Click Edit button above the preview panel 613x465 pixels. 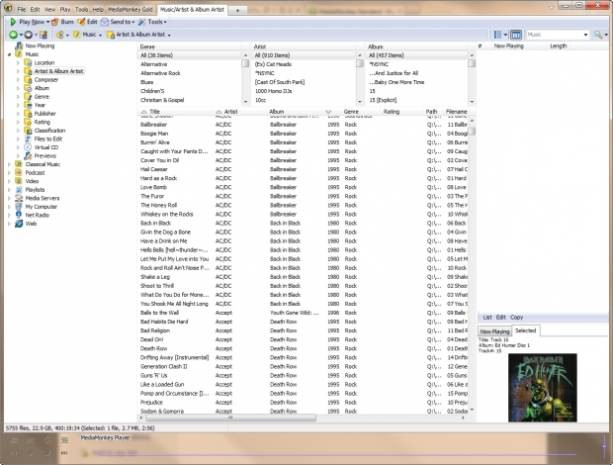[501, 317]
